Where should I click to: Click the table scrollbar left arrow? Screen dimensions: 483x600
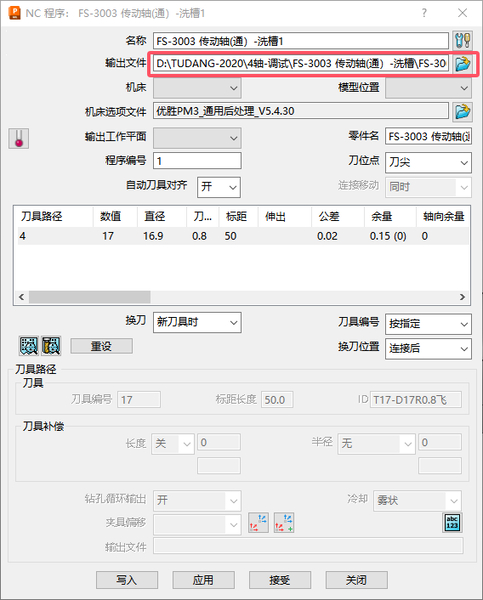click(x=21, y=297)
